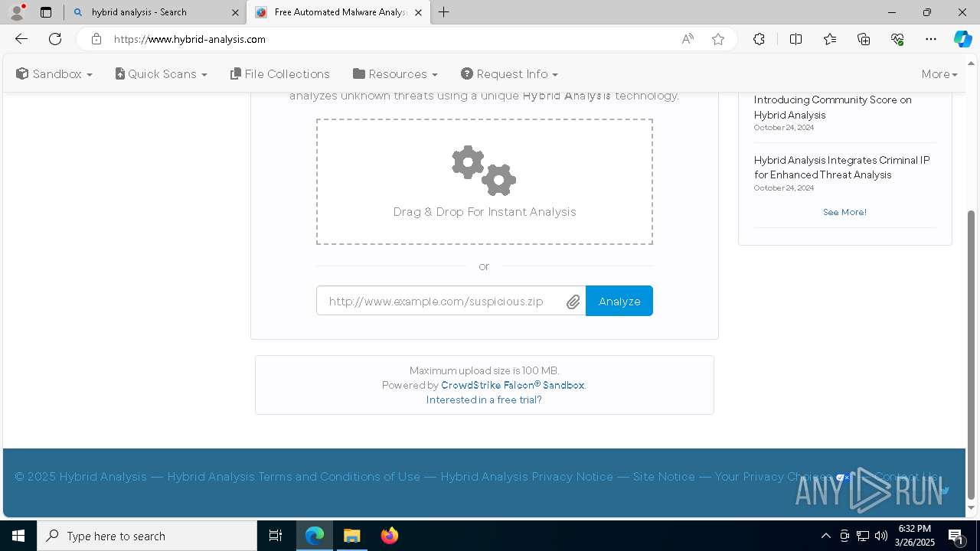This screenshot has height=551, width=980.
Task: Open Hybrid Analysis Privacy Notice link
Action: pos(527,476)
